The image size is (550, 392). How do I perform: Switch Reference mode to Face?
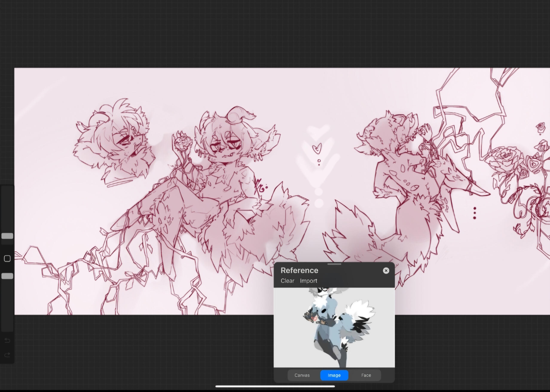[x=366, y=375]
